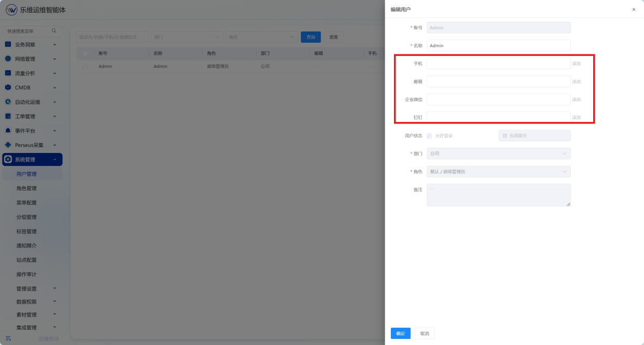Collapse the 系统管理 menu chevron
644x345 pixels.
tap(55, 160)
